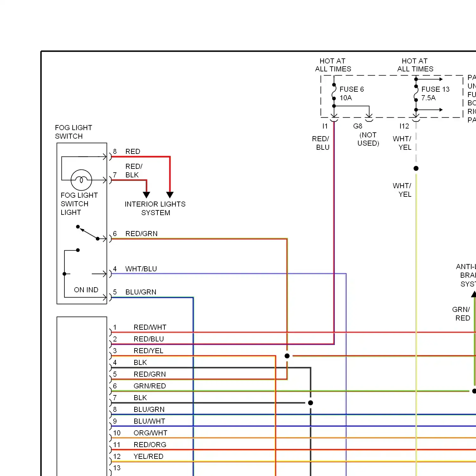The height and width of the screenshot is (476, 476).
Task: Select HOT AT ALL TIMES above Fuse 6
Action: [x=333, y=65]
